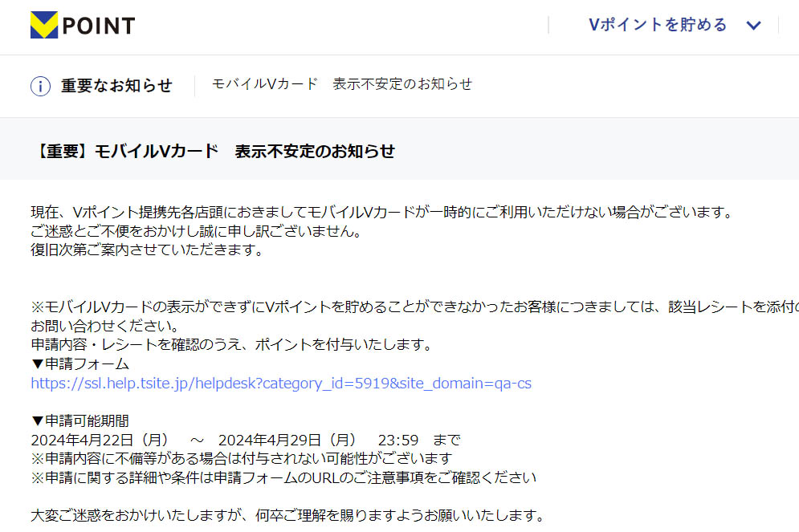Click the ※モバイルVカードの表示ができずに line

point(415,307)
